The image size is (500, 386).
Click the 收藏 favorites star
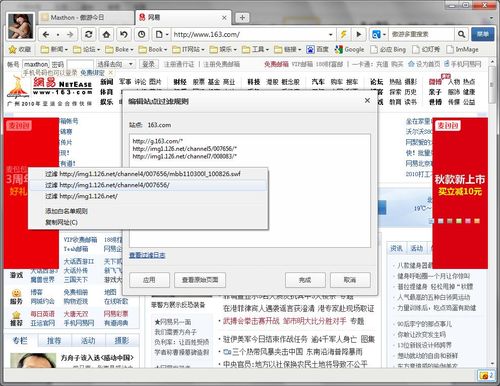pos(20,50)
